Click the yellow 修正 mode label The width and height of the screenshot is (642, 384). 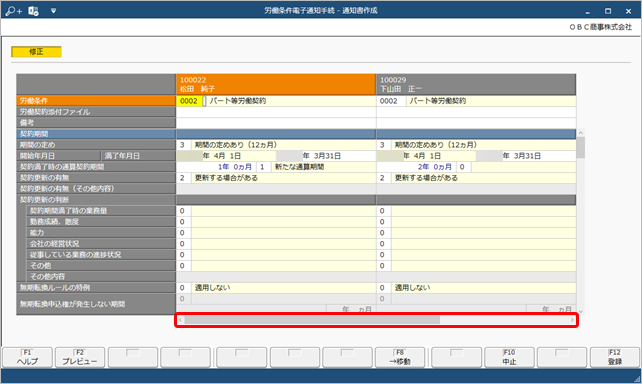coord(36,52)
